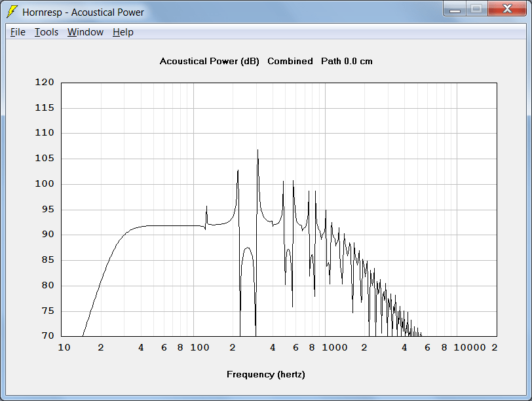Open the Help menu
532x401 pixels.
[123, 32]
